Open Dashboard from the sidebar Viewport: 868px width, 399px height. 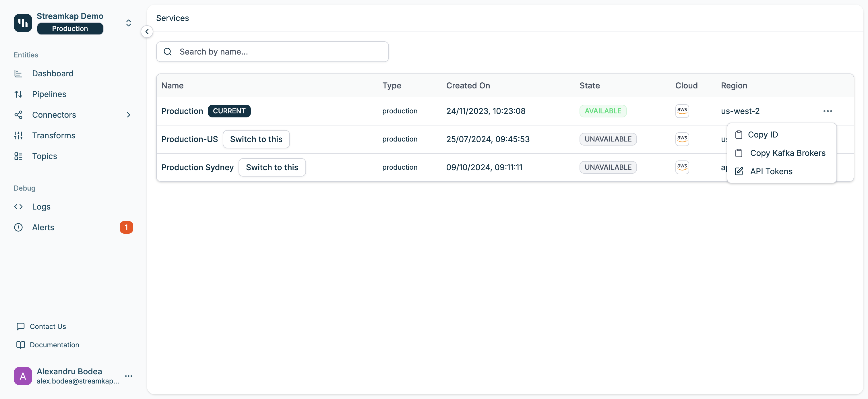click(x=53, y=73)
